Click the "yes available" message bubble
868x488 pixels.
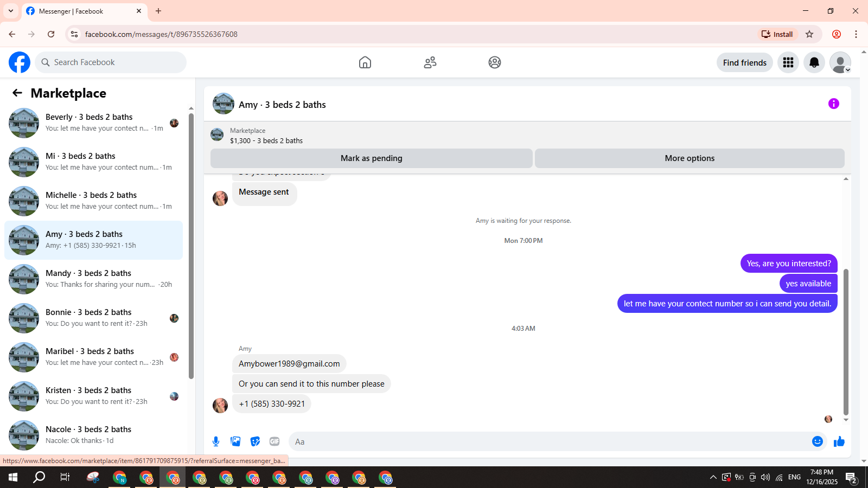click(x=808, y=284)
